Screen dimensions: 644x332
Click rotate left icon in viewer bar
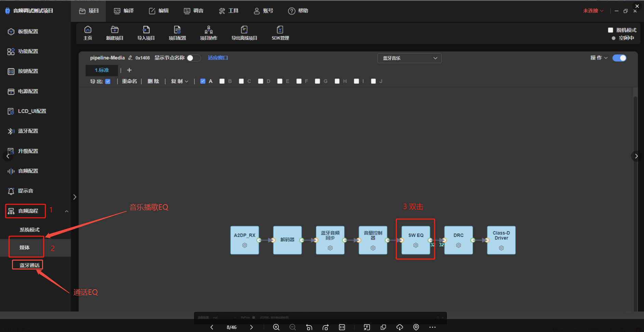[309, 327]
